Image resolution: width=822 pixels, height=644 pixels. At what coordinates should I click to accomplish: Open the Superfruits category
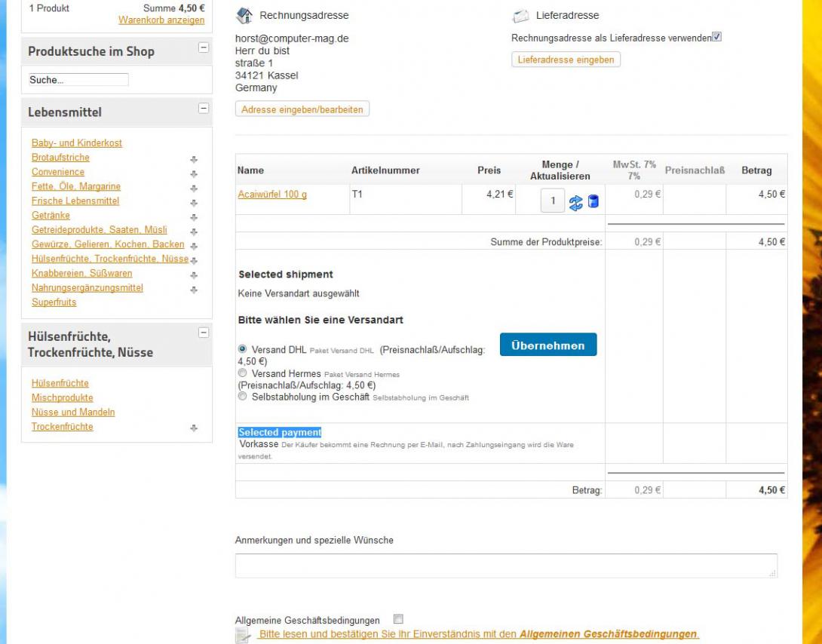tap(54, 302)
